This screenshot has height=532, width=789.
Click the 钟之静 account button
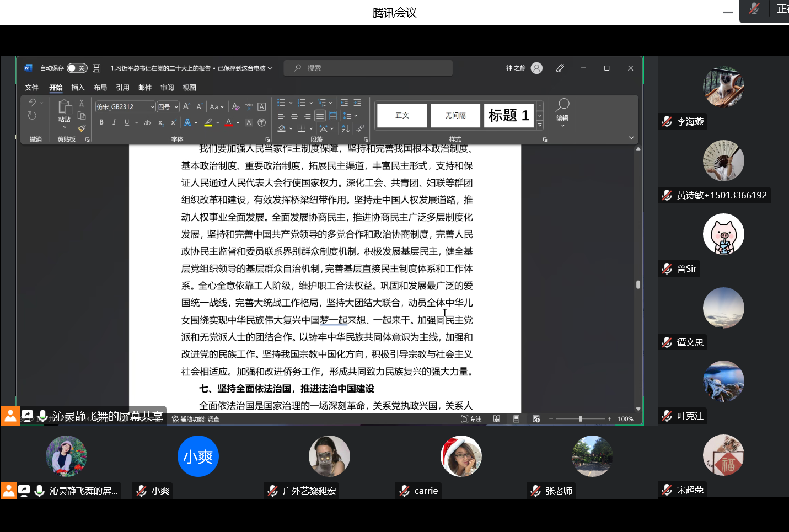coord(524,68)
